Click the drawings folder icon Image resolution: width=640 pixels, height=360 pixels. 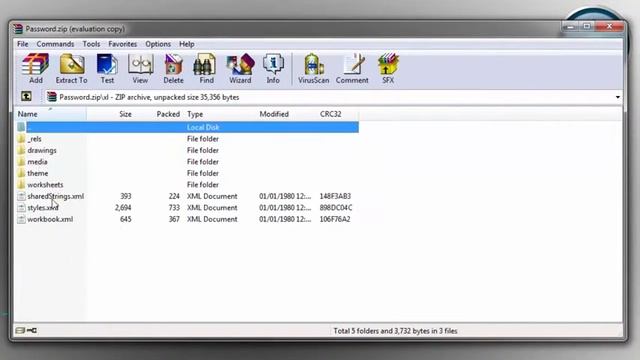pyautogui.click(x=21, y=150)
